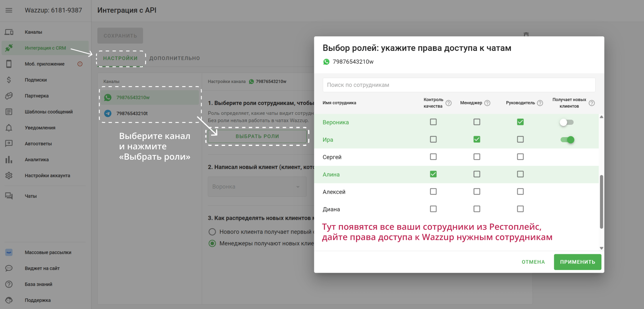644x309 pixels.
Task: Click the Уведомления bell icon
Action: coord(9,128)
